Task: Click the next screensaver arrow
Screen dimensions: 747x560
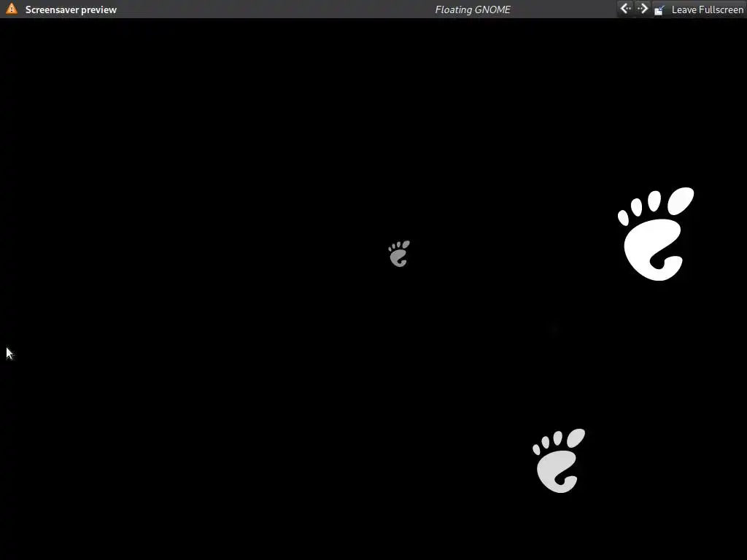Action: click(x=643, y=9)
